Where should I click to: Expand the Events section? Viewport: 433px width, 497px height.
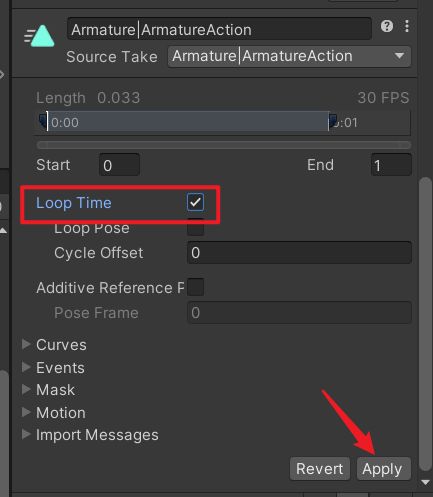26,367
